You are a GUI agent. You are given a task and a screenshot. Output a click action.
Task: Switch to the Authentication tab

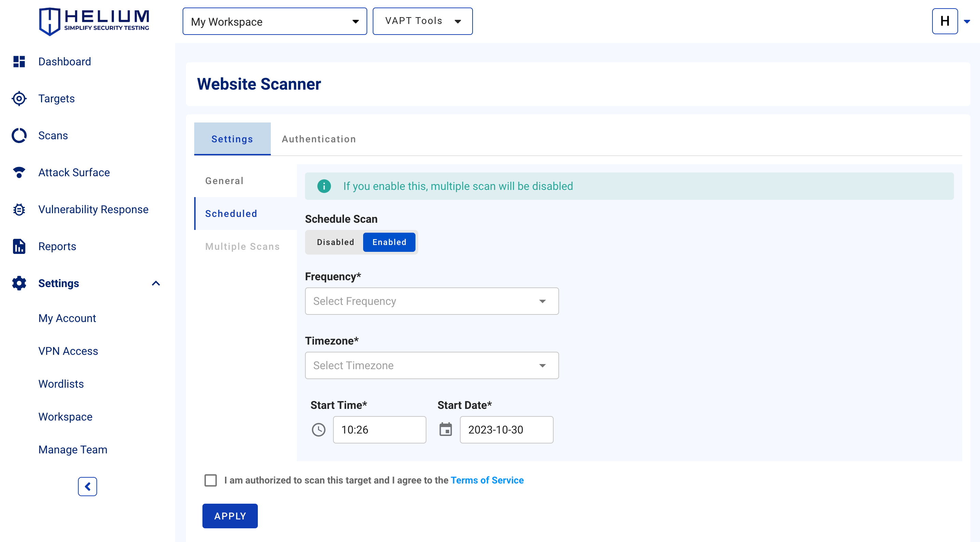(319, 139)
